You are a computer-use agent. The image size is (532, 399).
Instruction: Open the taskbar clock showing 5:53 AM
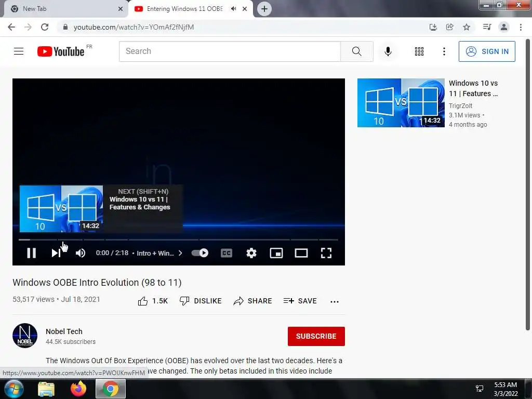coord(506,389)
